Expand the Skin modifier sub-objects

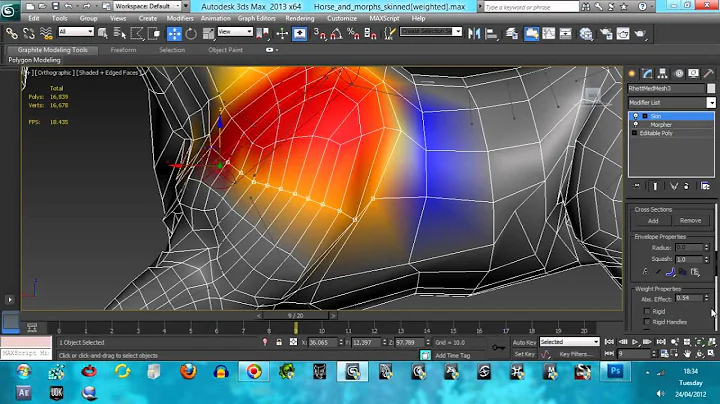point(645,116)
